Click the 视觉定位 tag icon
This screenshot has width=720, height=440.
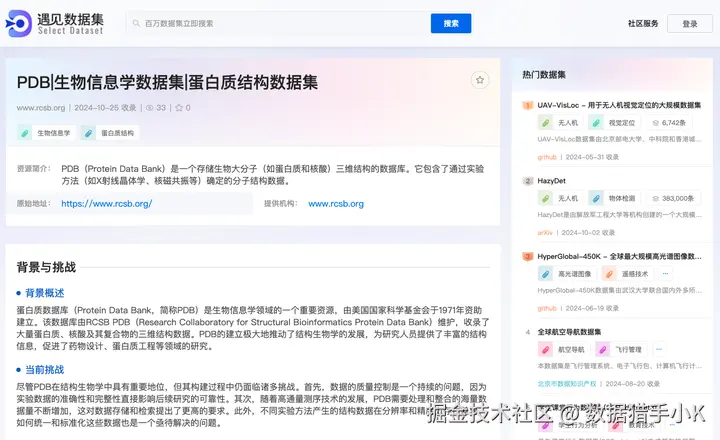(x=596, y=123)
